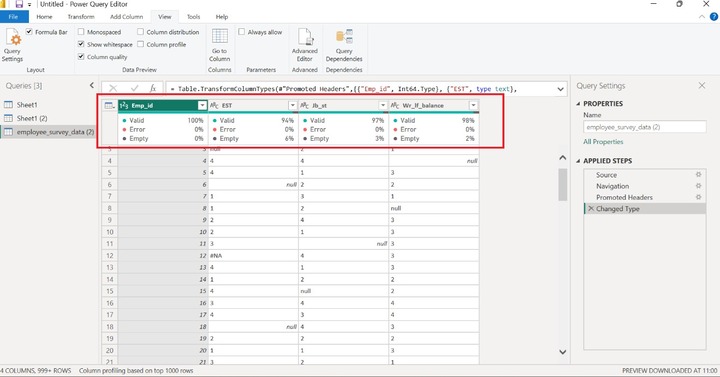Enable Column profile checkbox

point(141,44)
